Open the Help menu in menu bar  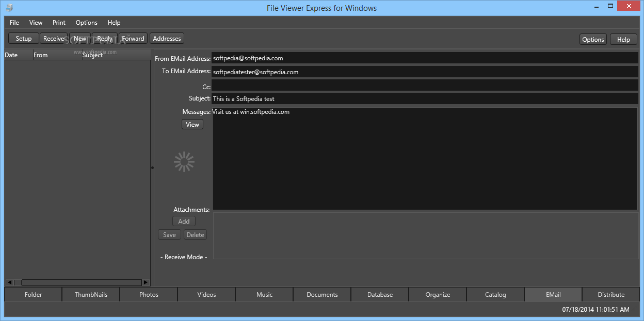tap(114, 23)
